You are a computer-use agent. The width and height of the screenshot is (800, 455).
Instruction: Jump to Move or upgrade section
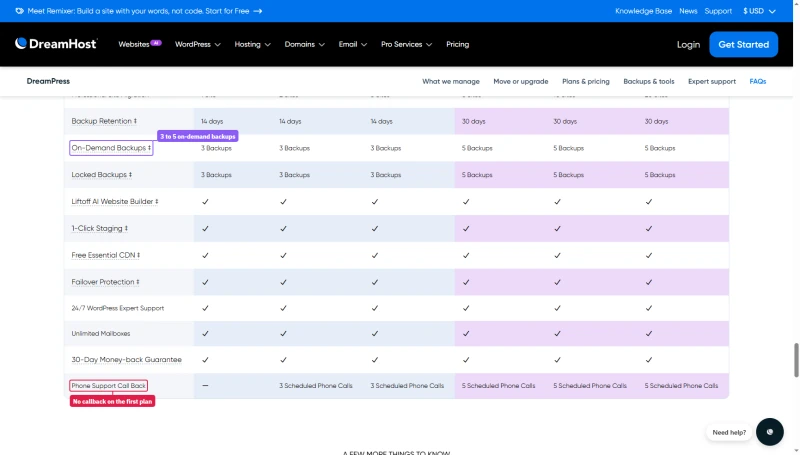pos(520,81)
